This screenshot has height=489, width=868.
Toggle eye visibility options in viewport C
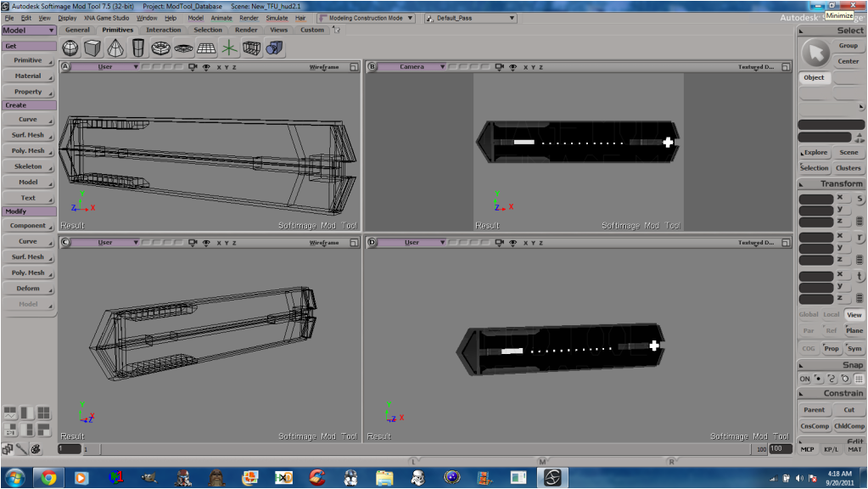(206, 243)
